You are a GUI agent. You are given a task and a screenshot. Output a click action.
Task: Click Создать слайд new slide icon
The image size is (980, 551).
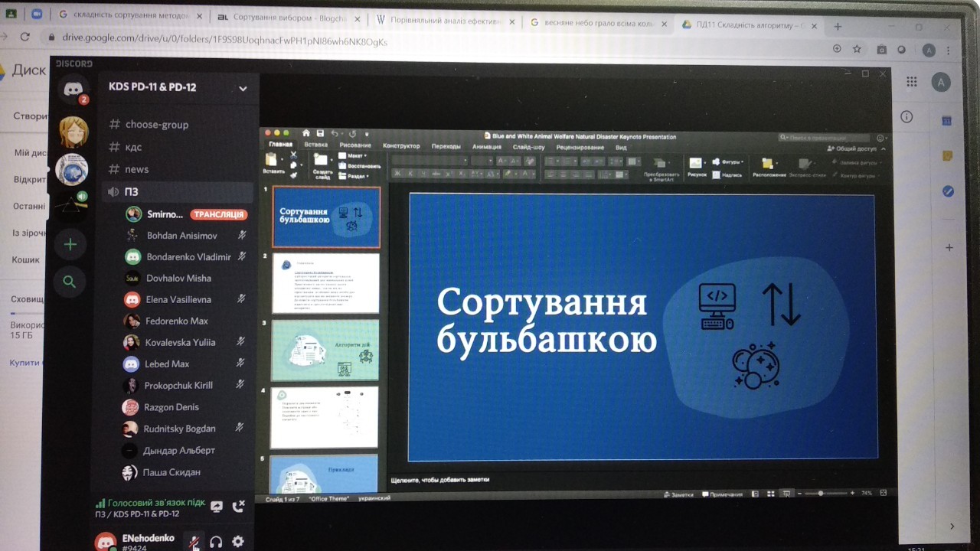(322, 161)
